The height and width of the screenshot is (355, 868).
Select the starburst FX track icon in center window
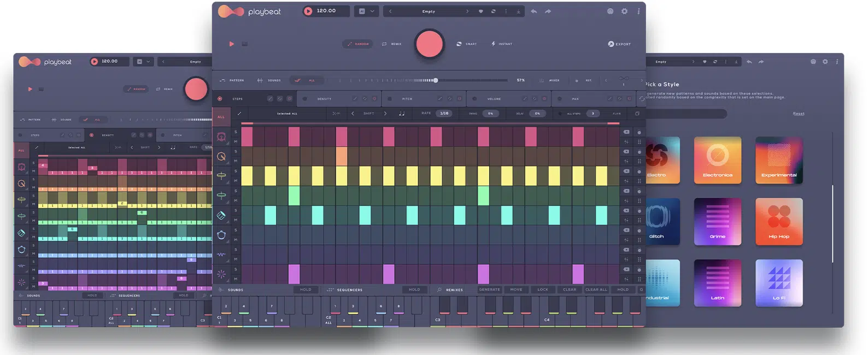pos(221,274)
